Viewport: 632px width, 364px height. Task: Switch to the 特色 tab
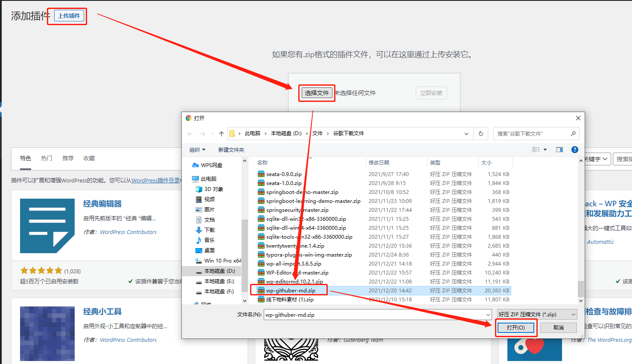click(26, 158)
